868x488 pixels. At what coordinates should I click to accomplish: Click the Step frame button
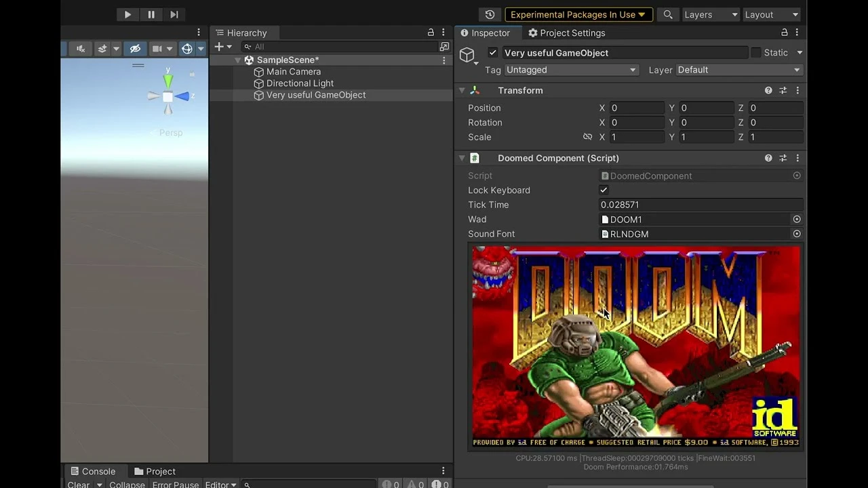pos(174,14)
